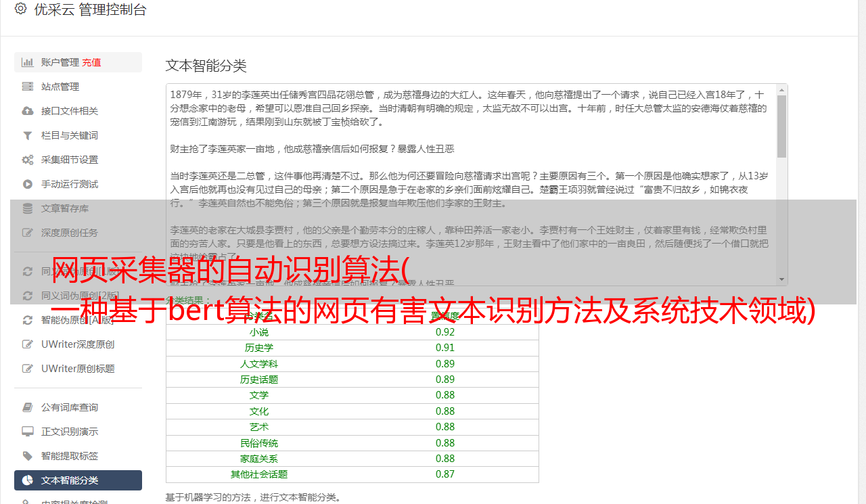Click the text area scrollbar down arrow

(781, 279)
